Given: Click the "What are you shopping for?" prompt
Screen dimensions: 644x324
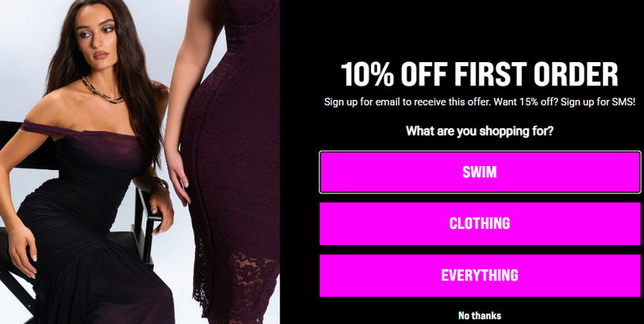Looking at the screenshot, I should tap(480, 131).
